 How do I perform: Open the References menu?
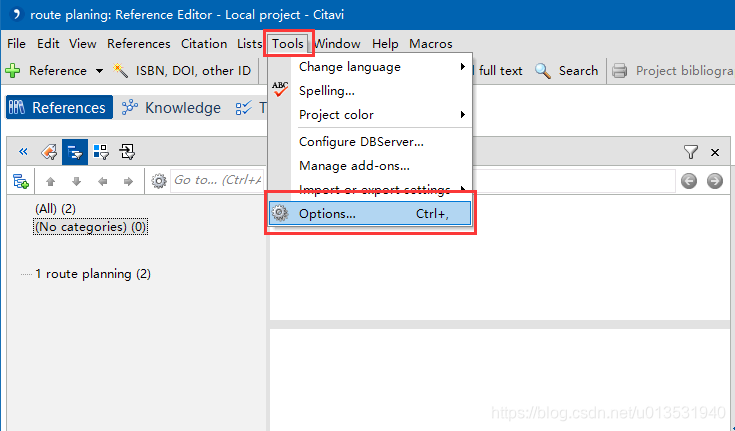click(x=138, y=44)
